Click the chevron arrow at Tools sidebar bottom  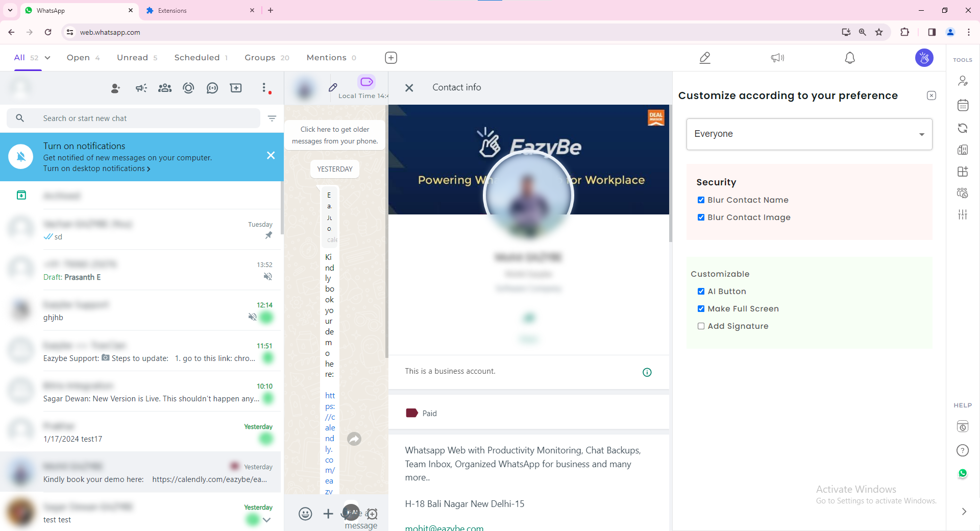pos(964,512)
